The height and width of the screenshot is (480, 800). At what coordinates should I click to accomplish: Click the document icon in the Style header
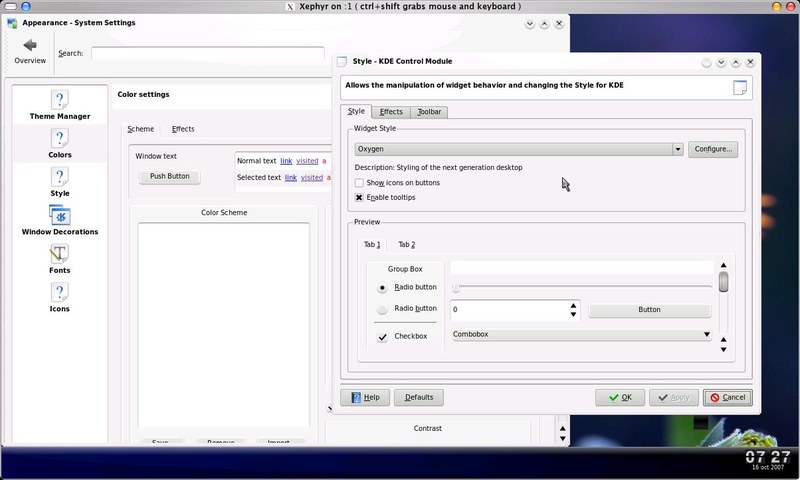[740, 87]
